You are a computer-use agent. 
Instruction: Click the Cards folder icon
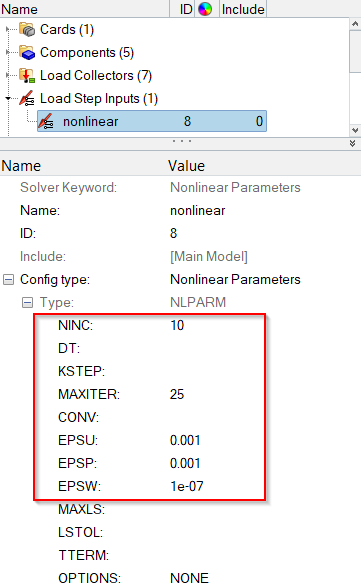27,29
